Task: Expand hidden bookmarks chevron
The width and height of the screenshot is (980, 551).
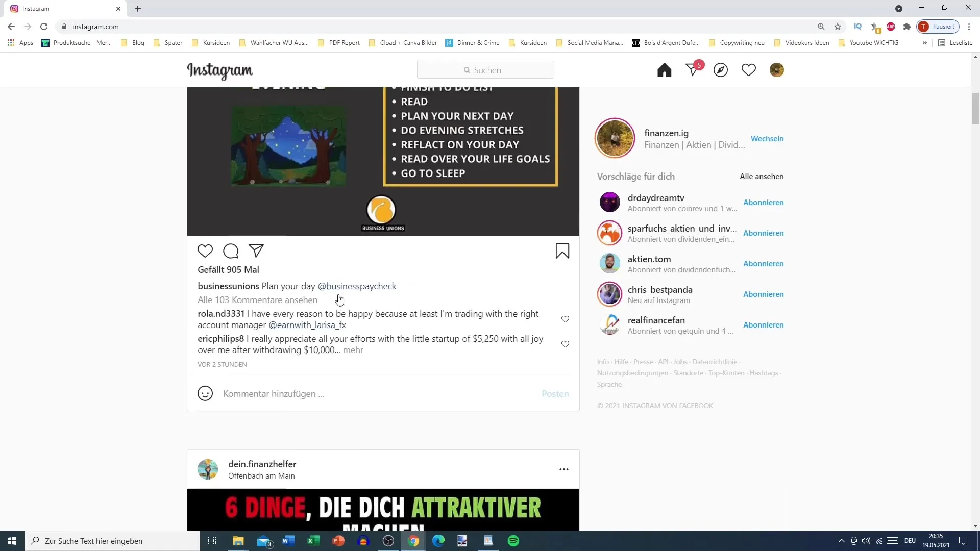Action: [924, 43]
